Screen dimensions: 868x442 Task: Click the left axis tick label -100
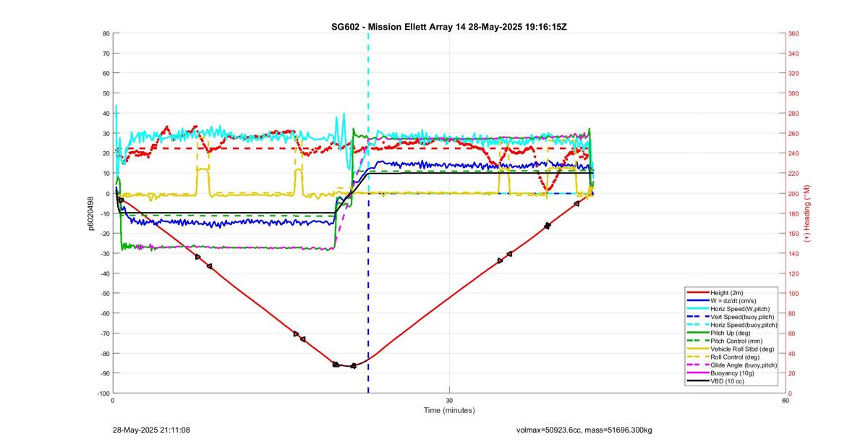(102, 393)
